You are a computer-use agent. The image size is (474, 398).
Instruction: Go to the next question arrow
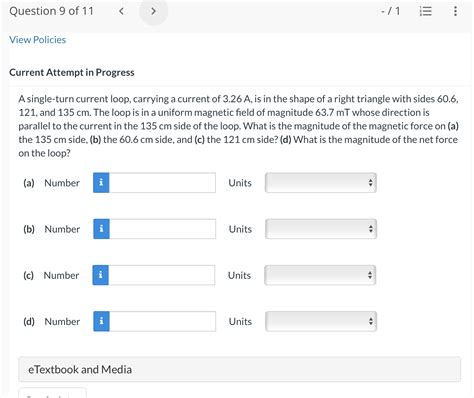coord(153,11)
